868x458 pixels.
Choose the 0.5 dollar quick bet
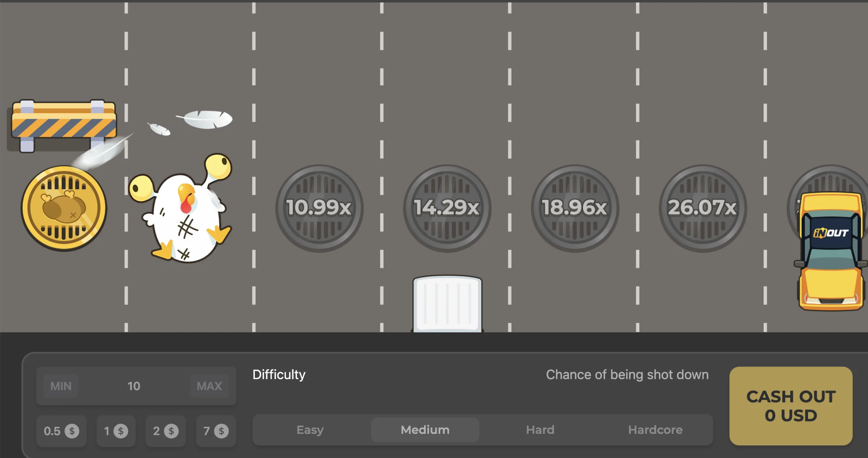pos(61,431)
